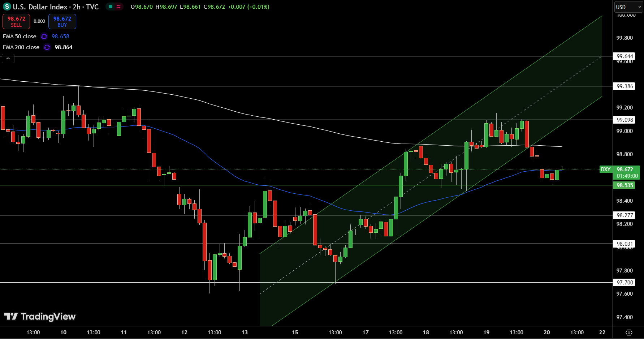Click the 98.800 price axis label

tap(624, 154)
